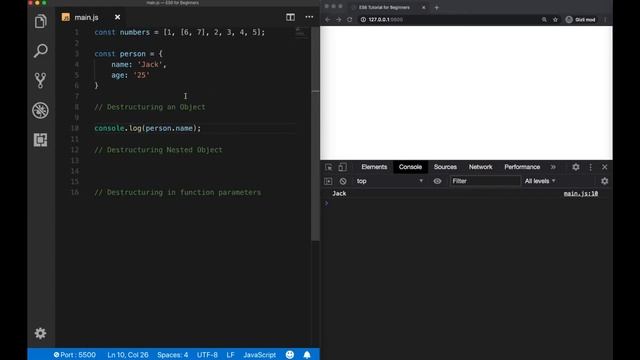This screenshot has height=360, width=640.
Task: Close the main.js editor tab
Action: click(118, 17)
